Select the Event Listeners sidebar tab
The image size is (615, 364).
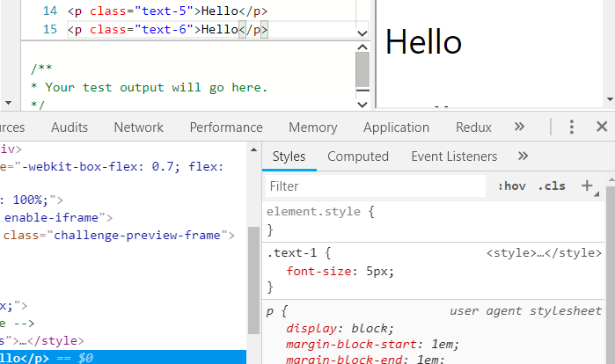point(454,157)
